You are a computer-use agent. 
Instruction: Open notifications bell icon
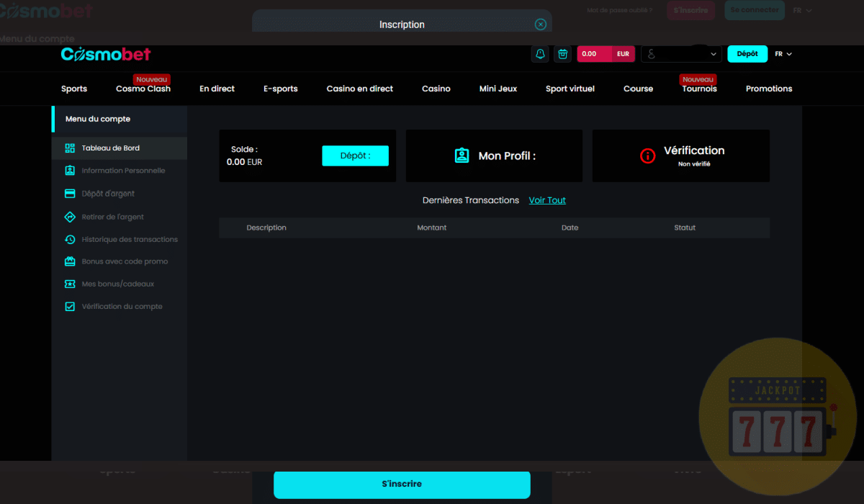(x=540, y=54)
